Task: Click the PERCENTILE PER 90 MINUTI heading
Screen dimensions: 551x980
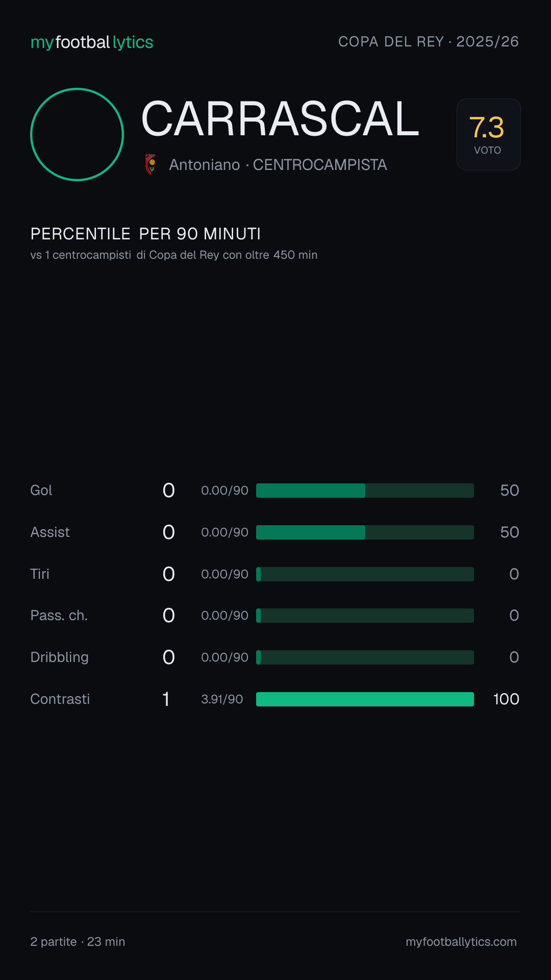Action: coord(145,234)
